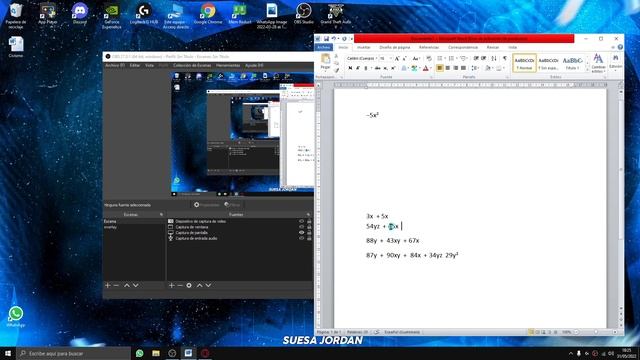Open the line spacing dropdown in Word
The width and height of the screenshot is (640, 360).
(476, 68)
